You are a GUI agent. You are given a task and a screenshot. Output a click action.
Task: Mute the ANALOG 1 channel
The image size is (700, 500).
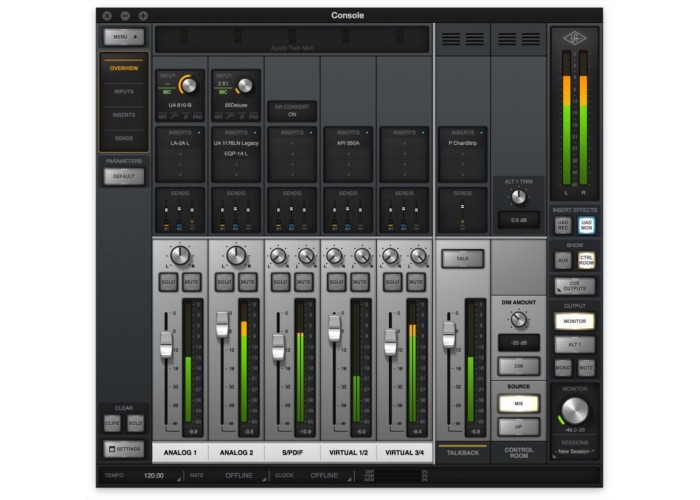[192, 282]
